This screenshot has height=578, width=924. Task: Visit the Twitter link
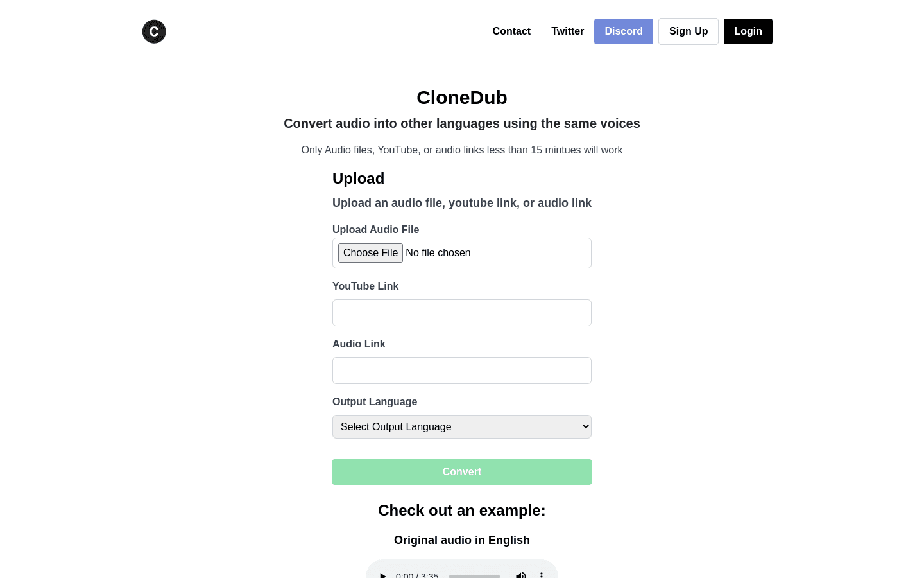tap(567, 31)
